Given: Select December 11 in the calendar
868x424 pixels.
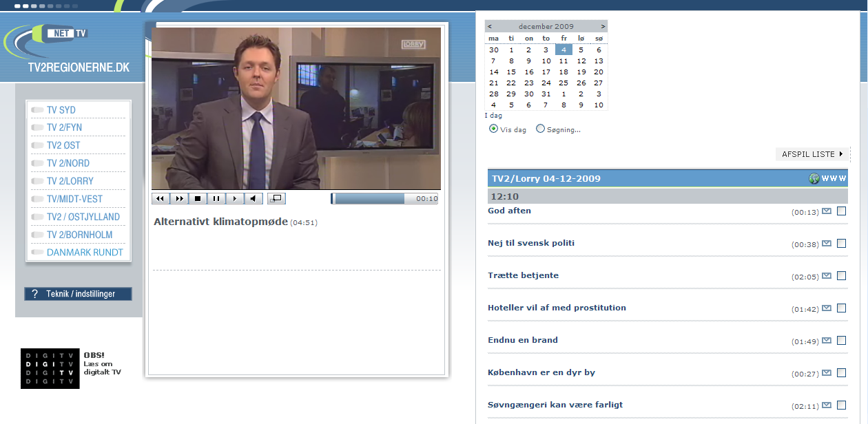Looking at the screenshot, I should (x=564, y=61).
